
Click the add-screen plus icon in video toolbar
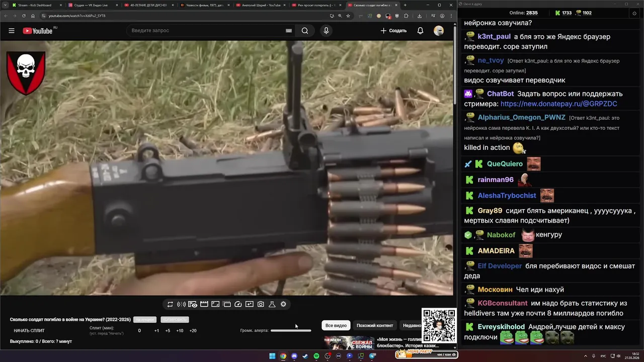point(250,304)
